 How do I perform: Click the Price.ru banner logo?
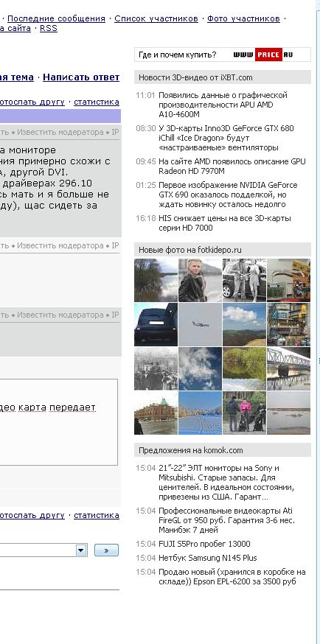263,55
